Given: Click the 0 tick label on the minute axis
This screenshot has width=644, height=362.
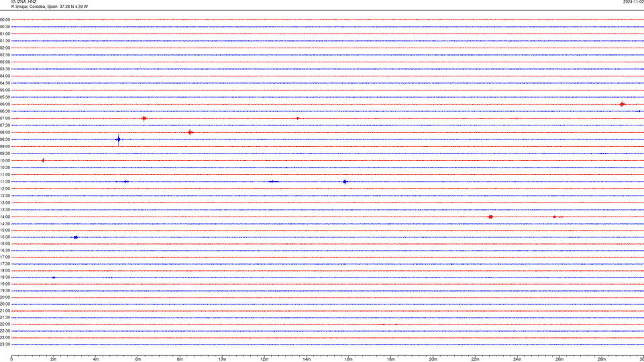Looking at the screenshot, I should [11, 359].
